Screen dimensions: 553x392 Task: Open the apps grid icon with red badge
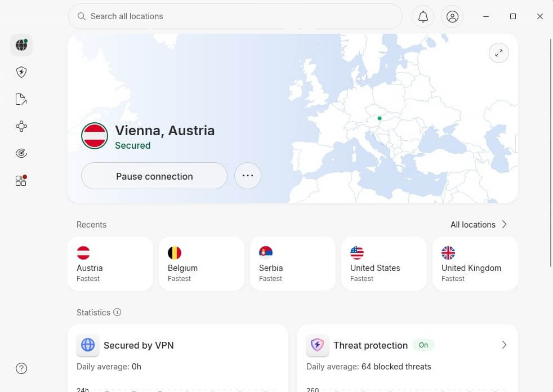(x=21, y=180)
